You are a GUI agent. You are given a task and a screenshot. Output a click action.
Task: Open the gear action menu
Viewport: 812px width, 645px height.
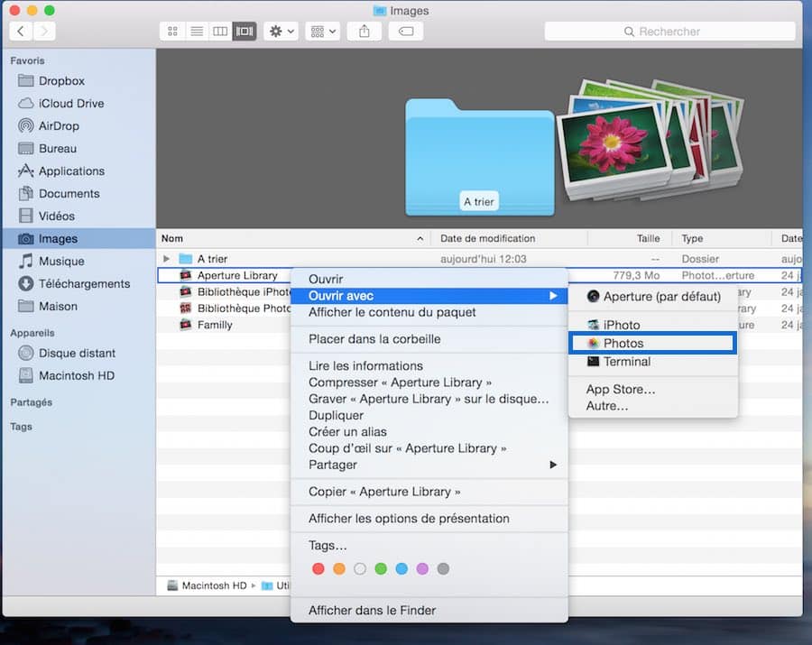[x=281, y=32]
